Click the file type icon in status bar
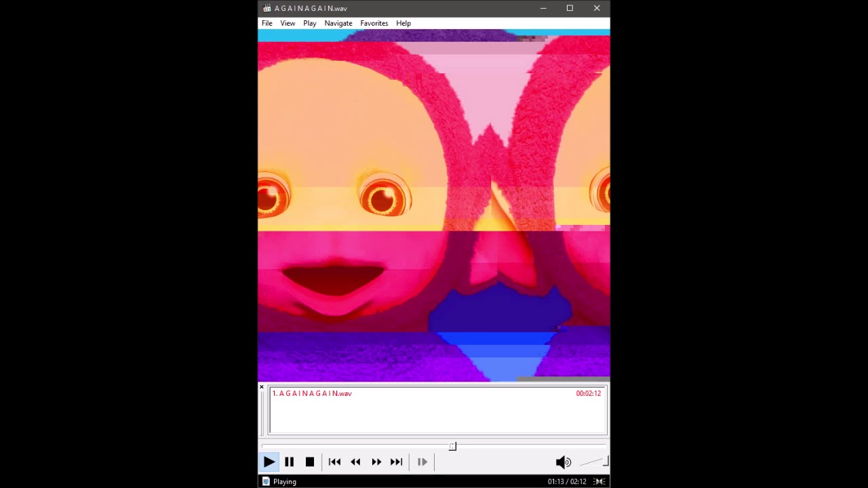The height and width of the screenshot is (488, 868). [266, 482]
